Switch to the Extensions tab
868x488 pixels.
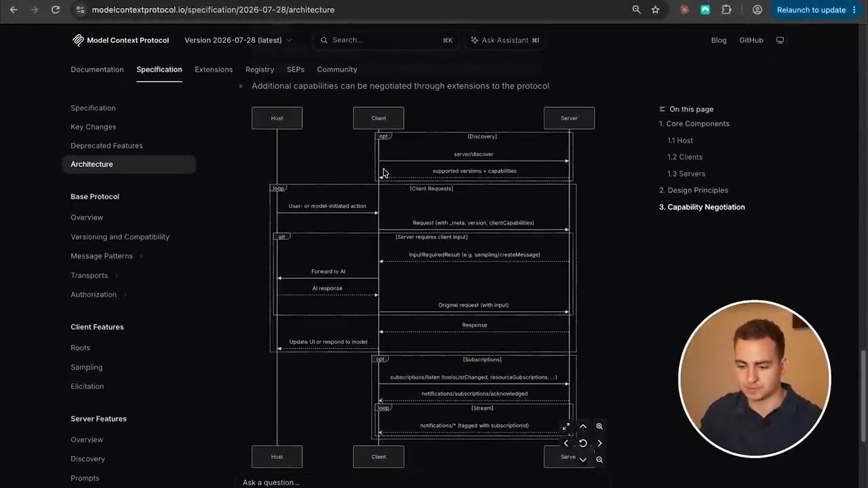(x=214, y=69)
